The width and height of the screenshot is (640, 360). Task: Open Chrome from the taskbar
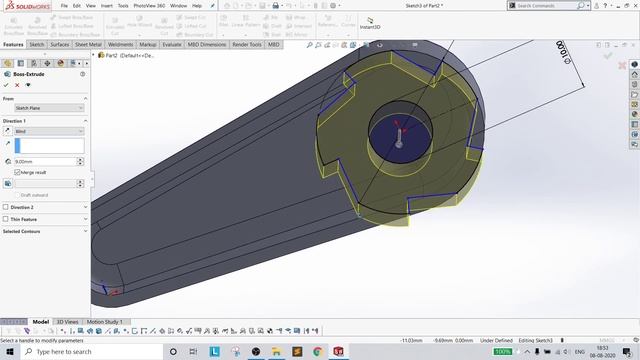click(x=318, y=351)
